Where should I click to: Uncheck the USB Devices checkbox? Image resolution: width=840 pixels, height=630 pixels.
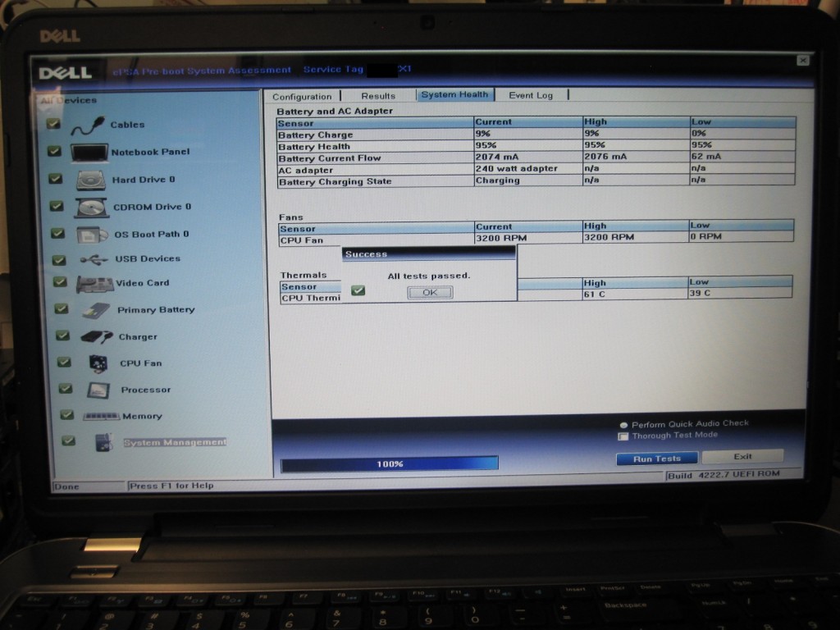[58, 260]
